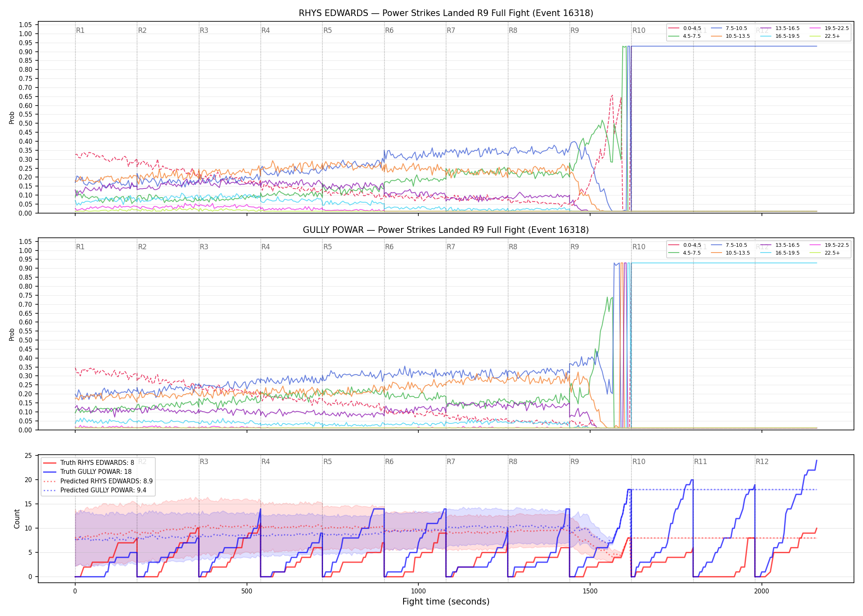Image resolution: width=863 pixels, height=616 pixels.
Task: Click the R11 round marker in the bottom count chart
Action: click(701, 462)
